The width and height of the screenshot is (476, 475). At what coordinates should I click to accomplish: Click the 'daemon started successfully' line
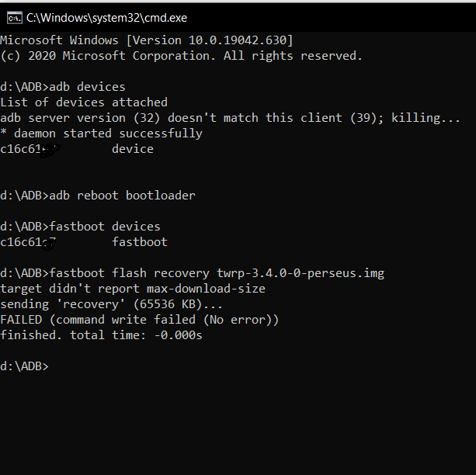(x=102, y=133)
